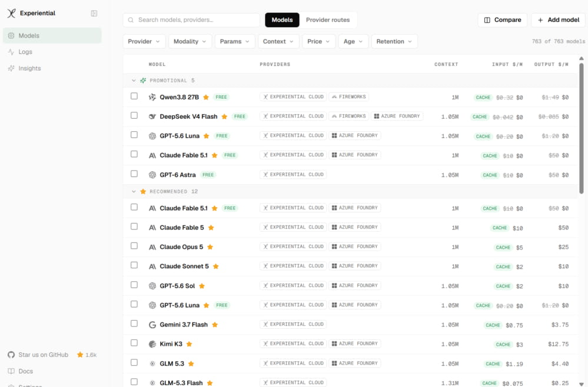Open the Provider filter dropdown
This screenshot has width=588, height=387.
coord(144,42)
